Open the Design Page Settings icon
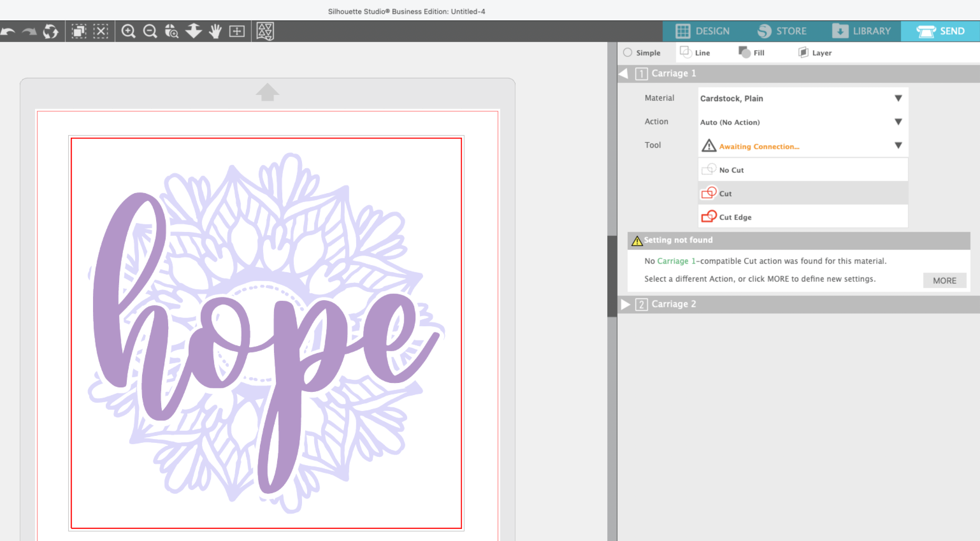 pos(265,31)
